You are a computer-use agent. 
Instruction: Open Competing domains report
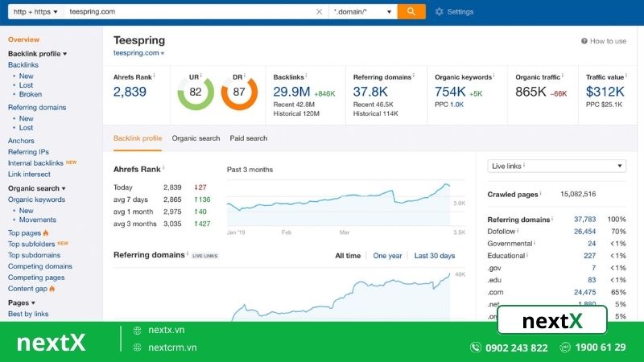[39, 266]
